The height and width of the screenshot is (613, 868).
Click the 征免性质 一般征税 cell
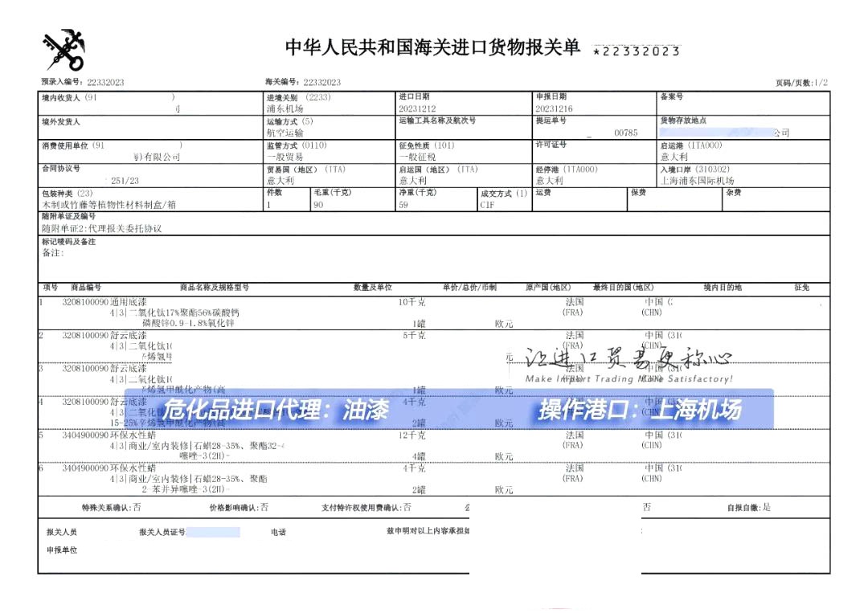(x=419, y=157)
